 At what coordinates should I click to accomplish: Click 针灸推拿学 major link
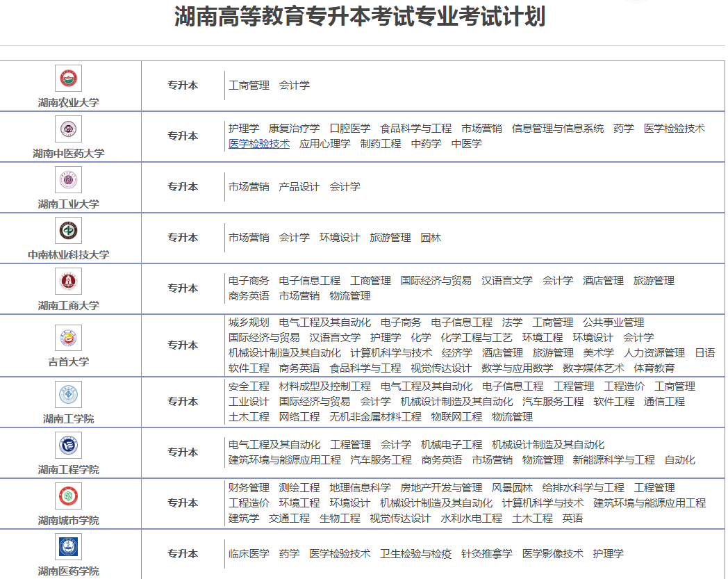point(486,554)
